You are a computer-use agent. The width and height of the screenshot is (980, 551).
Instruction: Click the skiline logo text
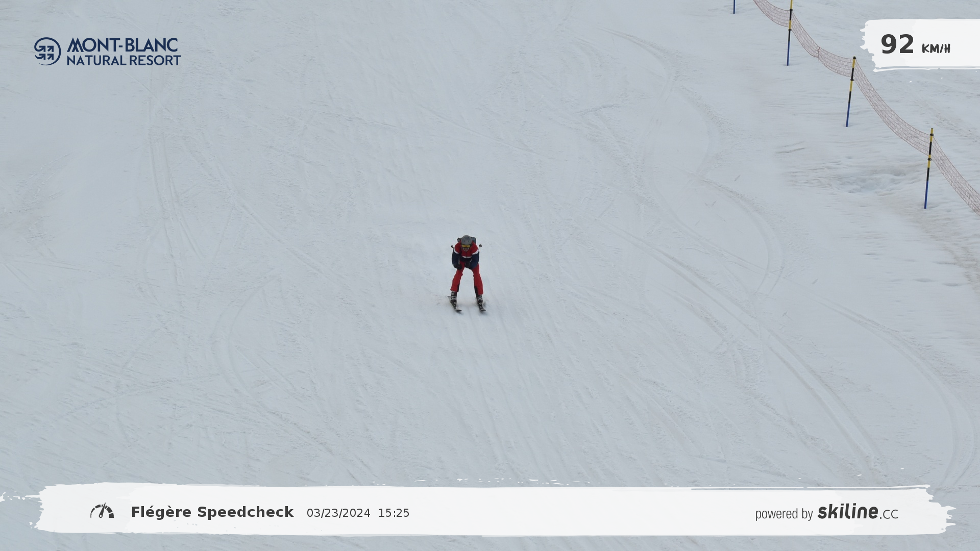click(x=847, y=512)
